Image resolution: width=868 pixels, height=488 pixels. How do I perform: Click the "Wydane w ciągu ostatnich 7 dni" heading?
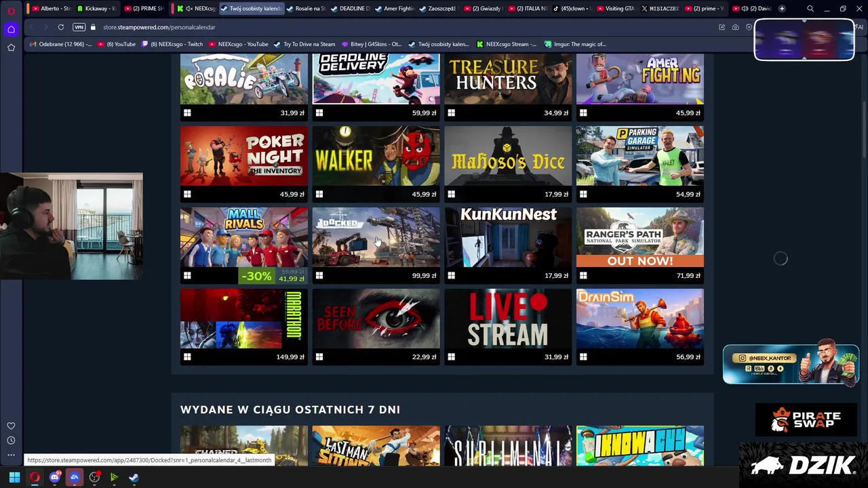tap(290, 409)
